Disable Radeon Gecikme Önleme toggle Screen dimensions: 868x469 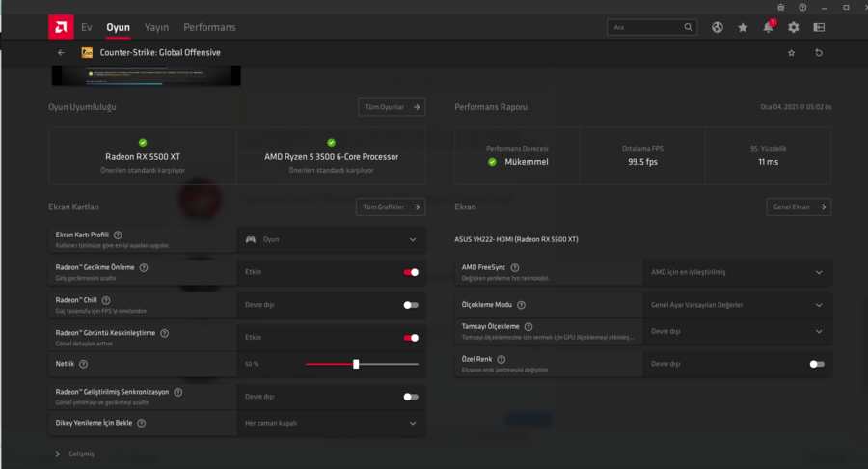(411, 272)
